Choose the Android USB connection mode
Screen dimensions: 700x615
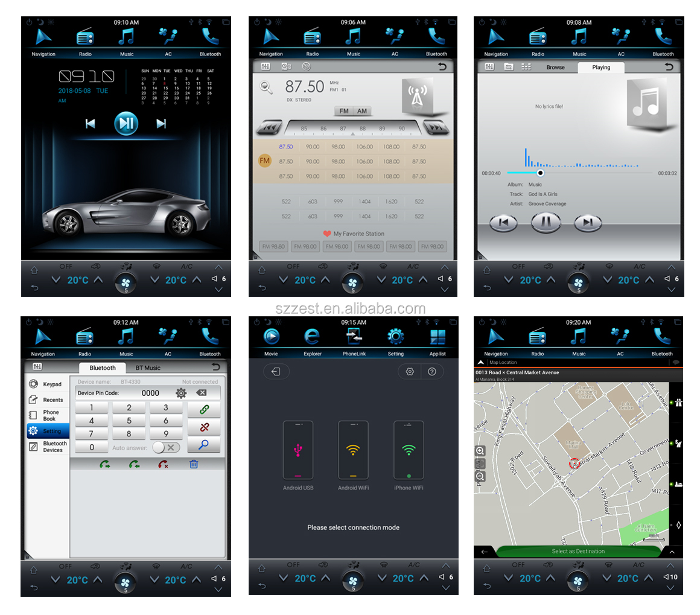297,450
